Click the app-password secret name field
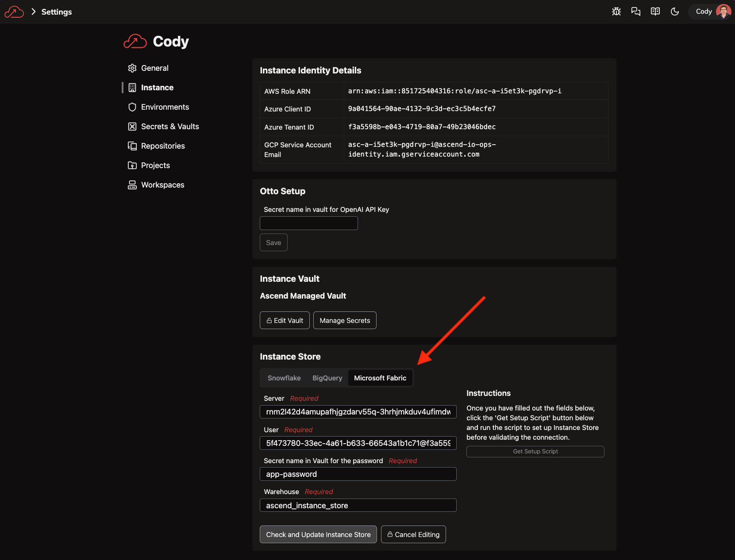735x560 pixels. (358, 474)
